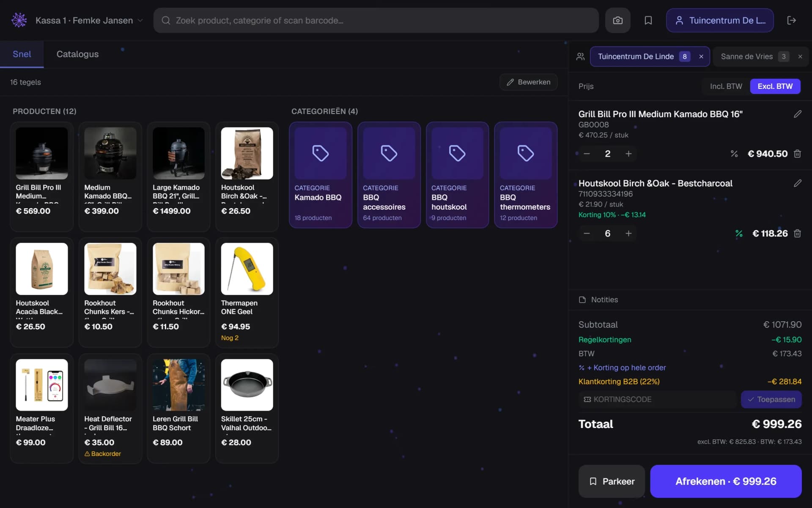This screenshot has width=812, height=508.
Task: Park the order with Parkeer
Action: click(612, 481)
